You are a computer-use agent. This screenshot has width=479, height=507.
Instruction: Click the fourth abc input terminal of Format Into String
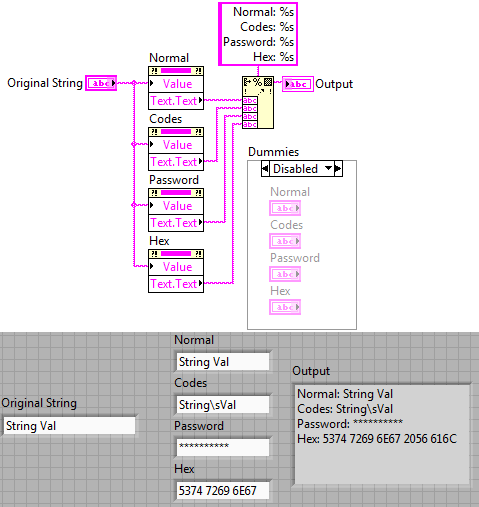coord(250,124)
